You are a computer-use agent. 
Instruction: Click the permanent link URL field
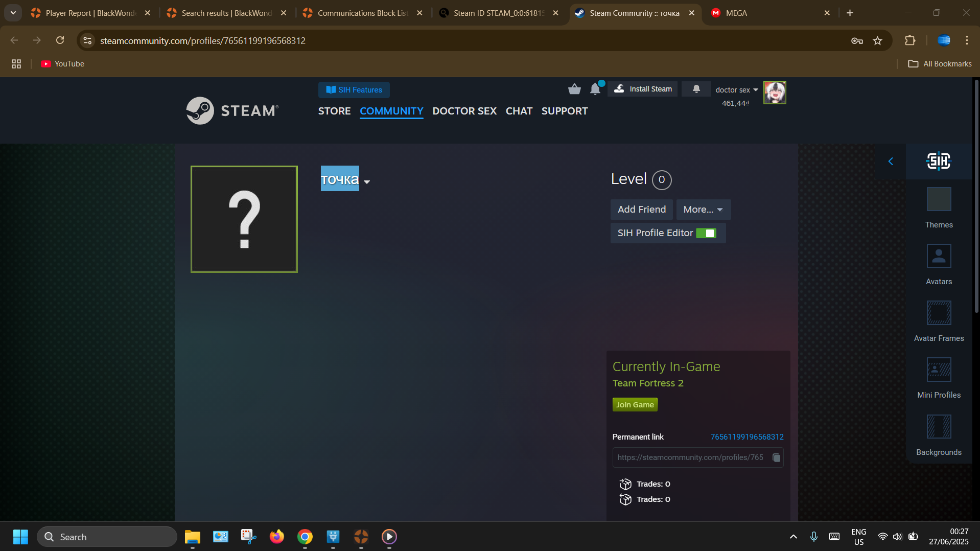(x=698, y=457)
